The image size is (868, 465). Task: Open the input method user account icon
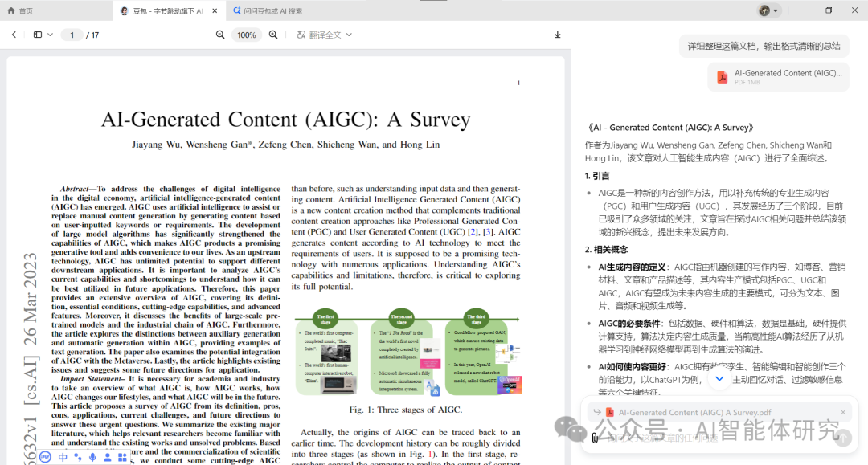[x=108, y=457]
